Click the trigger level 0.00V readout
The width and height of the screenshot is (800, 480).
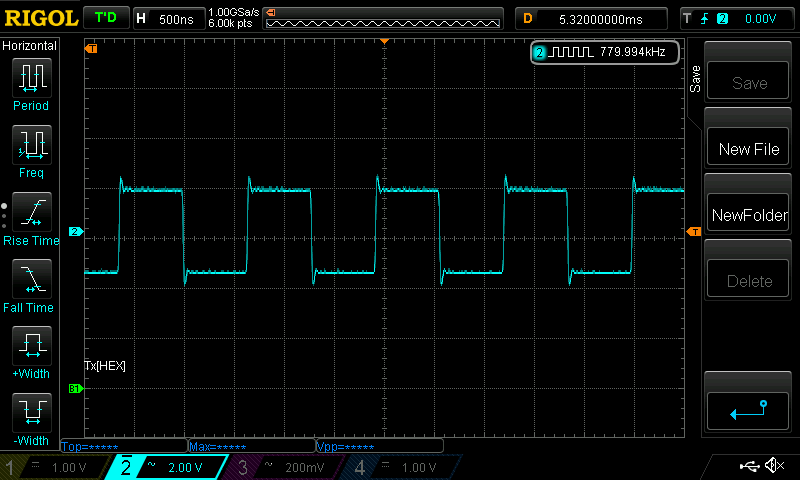coord(760,19)
